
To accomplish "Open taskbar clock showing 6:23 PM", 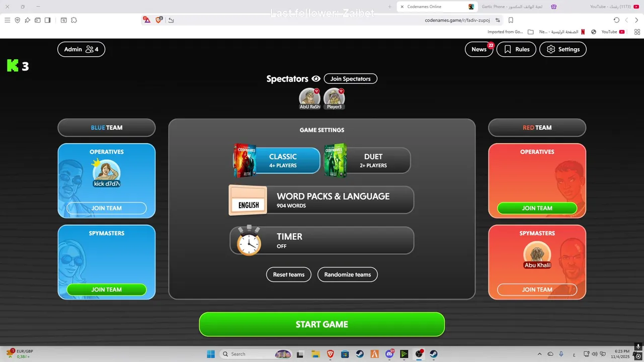I will click(621, 354).
